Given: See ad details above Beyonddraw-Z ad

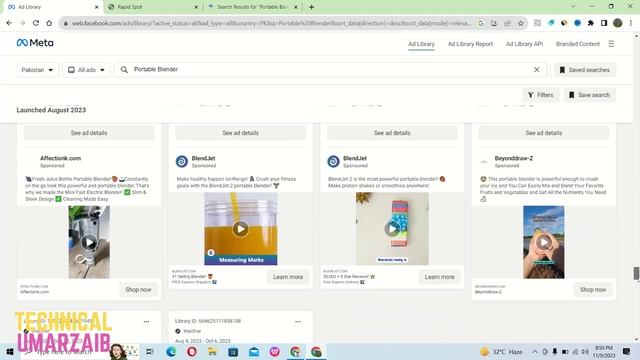Looking at the screenshot, I should tap(544, 133).
